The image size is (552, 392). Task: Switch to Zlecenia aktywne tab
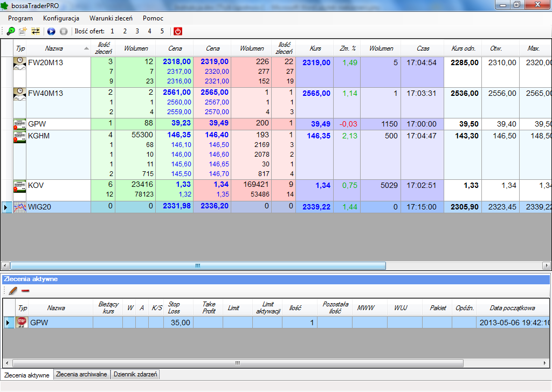point(27,375)
